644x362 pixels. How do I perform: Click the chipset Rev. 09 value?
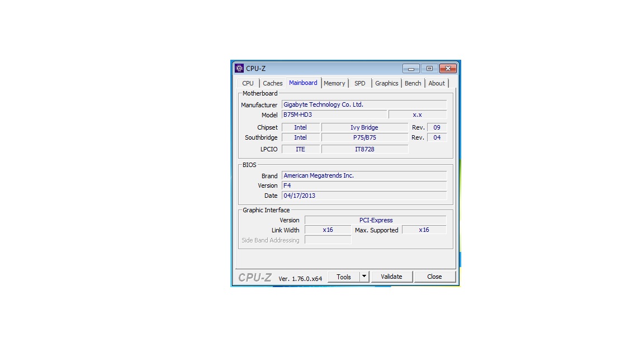437,127
